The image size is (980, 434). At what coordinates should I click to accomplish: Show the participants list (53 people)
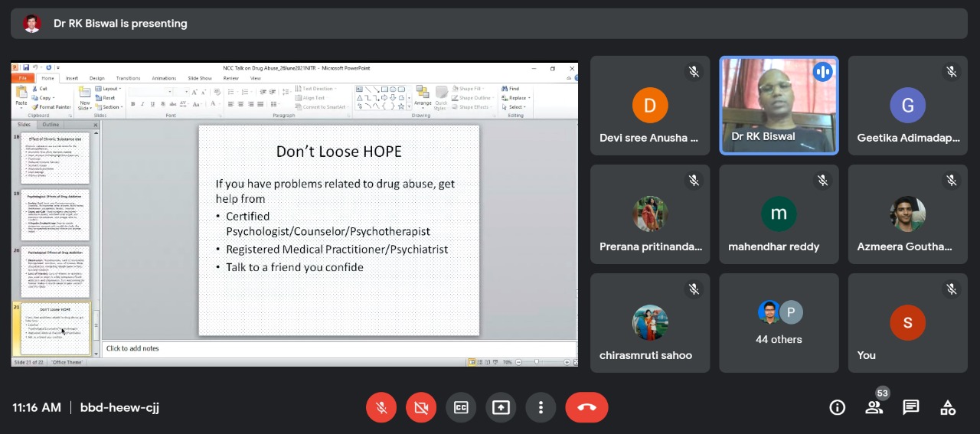874,407
